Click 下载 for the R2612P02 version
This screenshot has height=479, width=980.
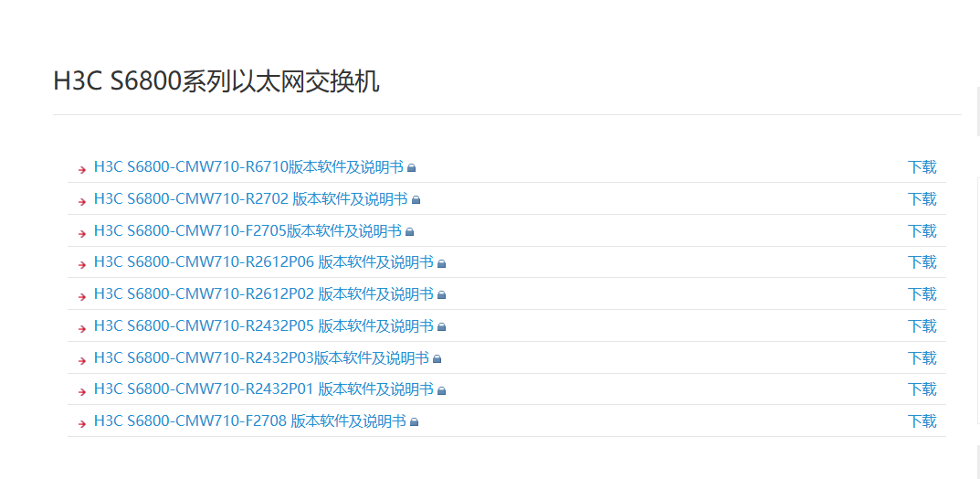(922, 294)
